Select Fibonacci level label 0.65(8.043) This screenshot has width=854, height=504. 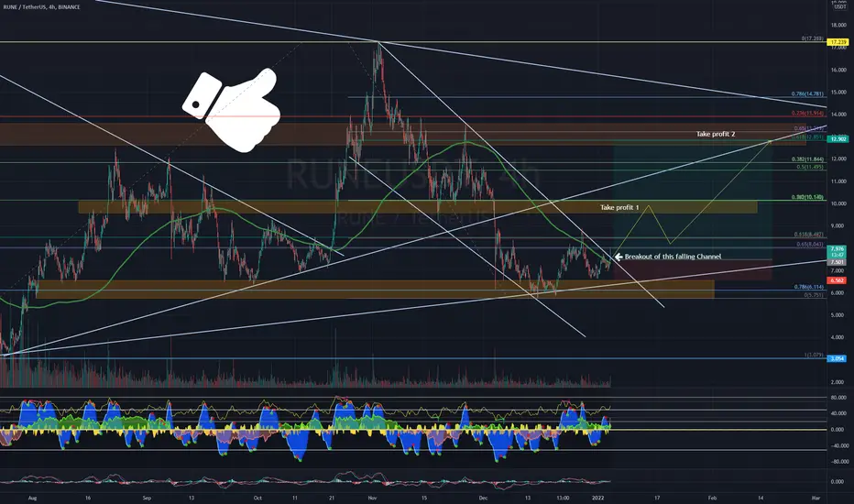point(810,244)
